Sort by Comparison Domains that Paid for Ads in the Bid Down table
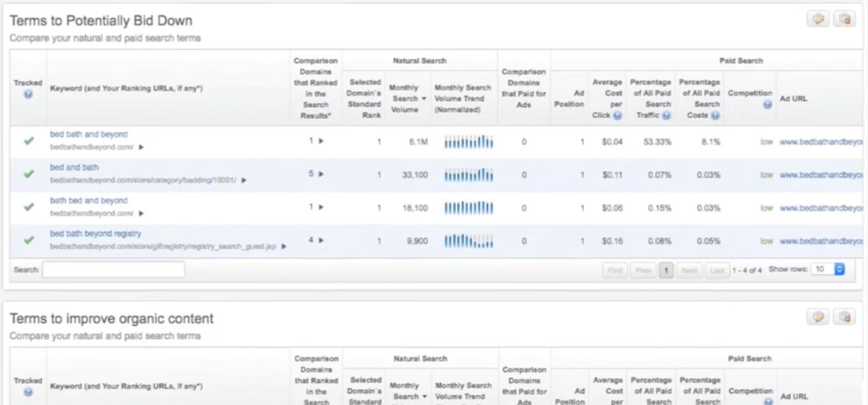 pyautogui.click(x=524, y=88)
